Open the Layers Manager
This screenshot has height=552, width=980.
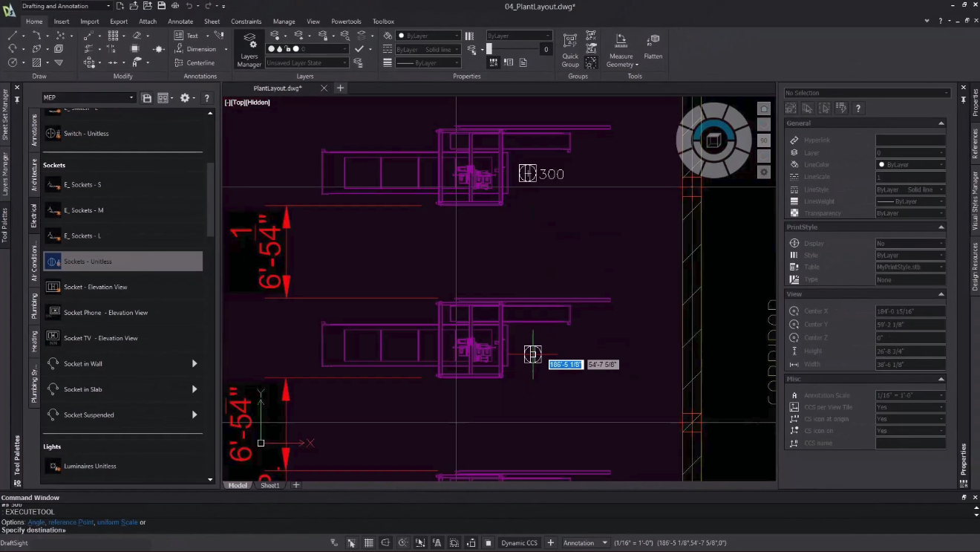(249, 49)
